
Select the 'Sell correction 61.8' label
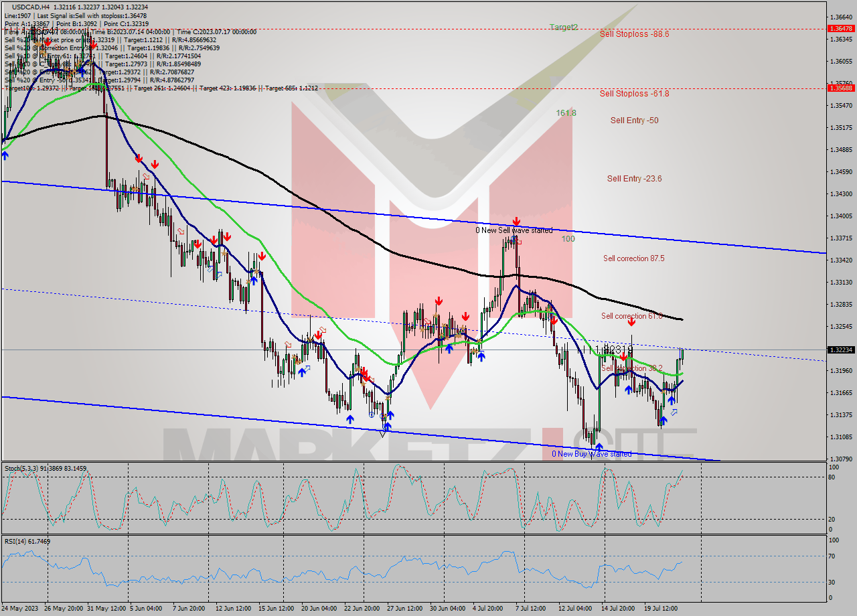tap(631, 316)
